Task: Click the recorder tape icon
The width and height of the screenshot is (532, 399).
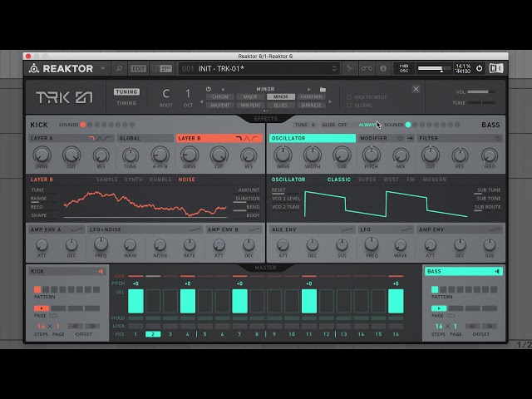Action: (x=367, y=68)
